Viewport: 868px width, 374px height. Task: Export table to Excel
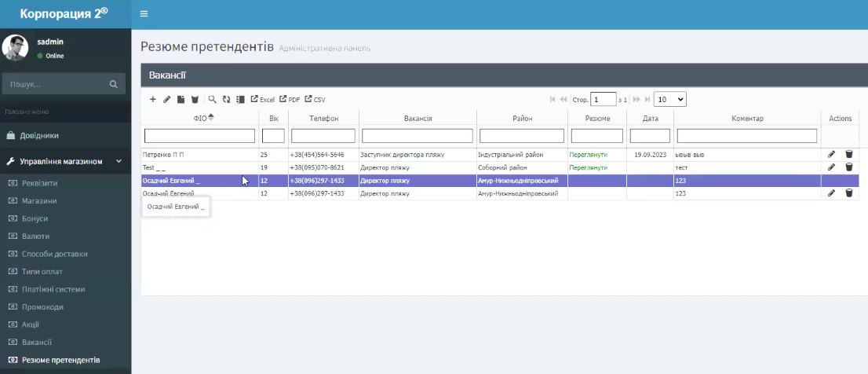(262, 100)
